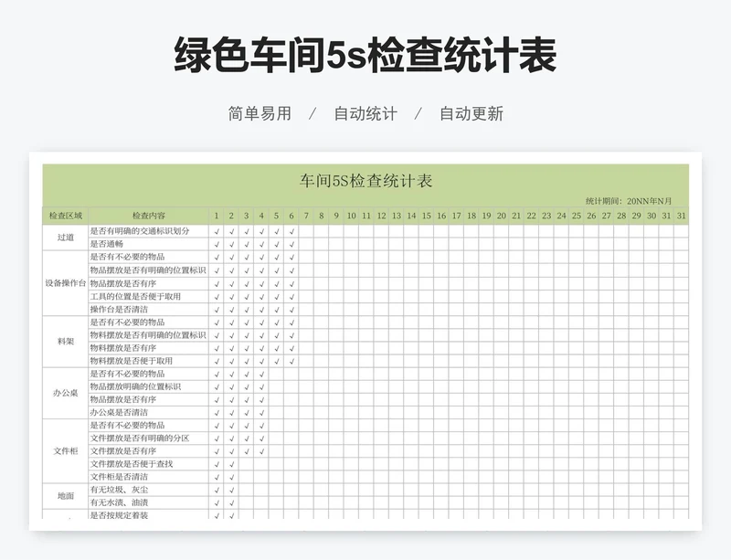
Task: Click the 自动统计 subtitle text
Action: pos(365,114)
